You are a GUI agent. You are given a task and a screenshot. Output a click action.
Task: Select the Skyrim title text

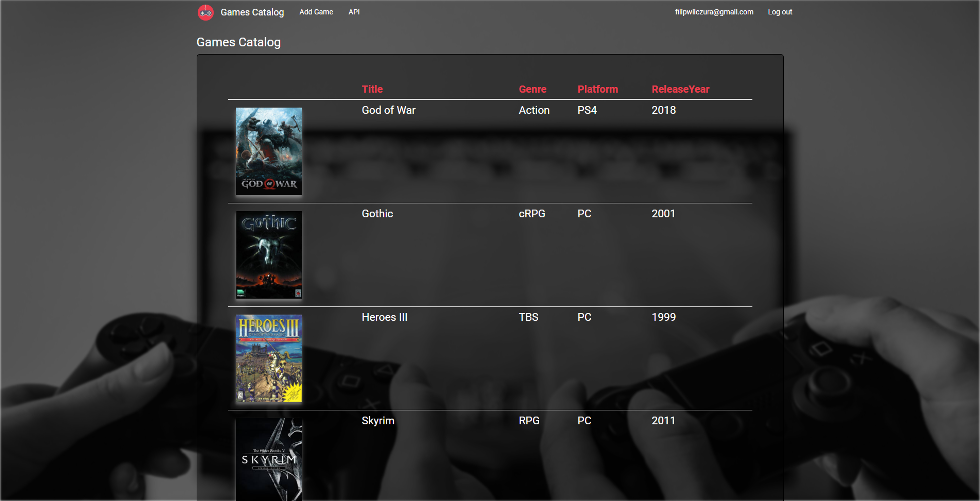coord(377,421)
